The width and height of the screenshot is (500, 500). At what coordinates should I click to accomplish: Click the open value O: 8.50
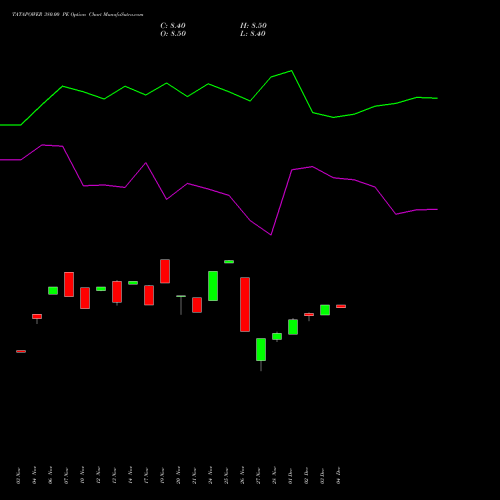point(173,34)
